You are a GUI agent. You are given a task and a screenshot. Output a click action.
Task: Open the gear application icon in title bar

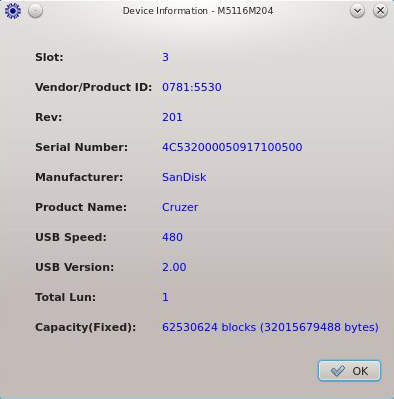point(13,11)
